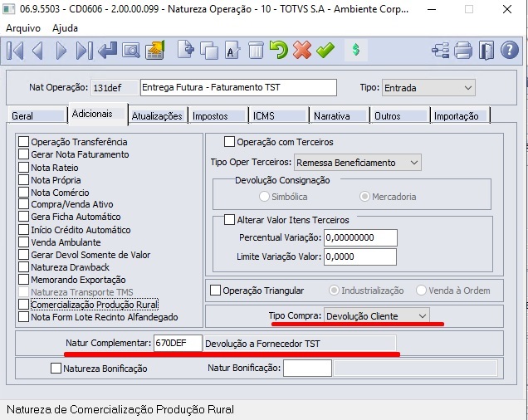Click the modify record icon with letter A
This screenshot has width=528, height=420.
[x=232, y=50]
